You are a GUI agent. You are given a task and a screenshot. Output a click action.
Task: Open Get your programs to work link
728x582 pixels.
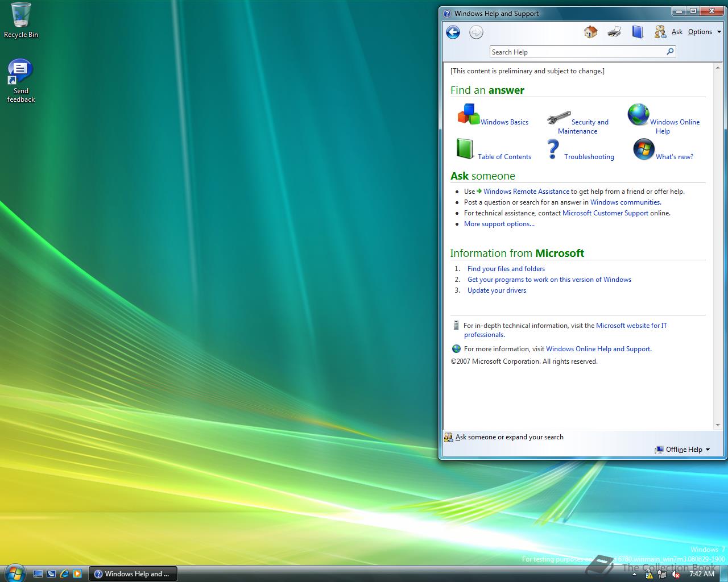[x=549, y=280]
